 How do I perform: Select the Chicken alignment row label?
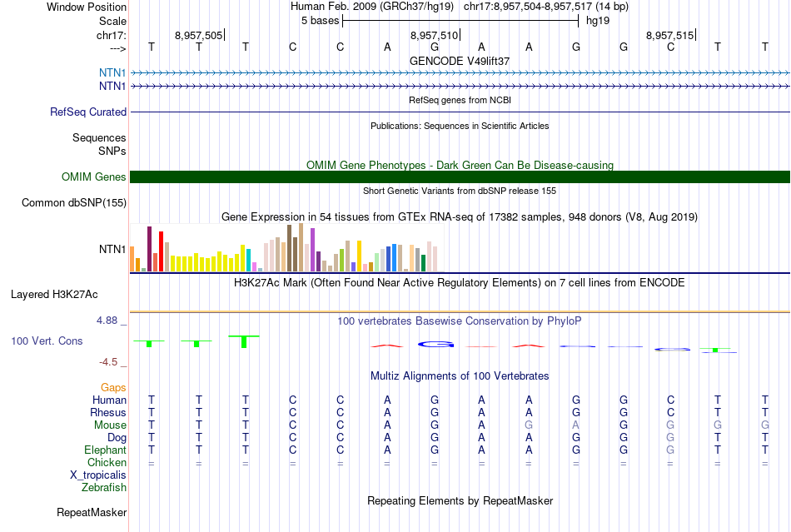[x=107, y=462]
